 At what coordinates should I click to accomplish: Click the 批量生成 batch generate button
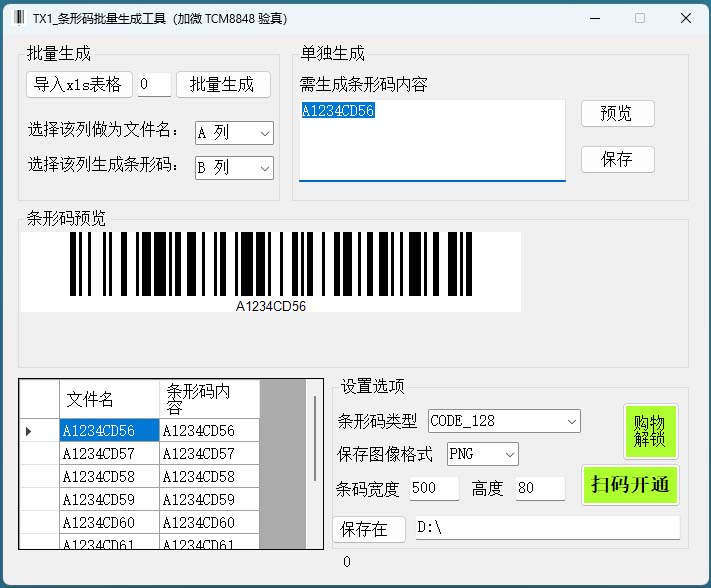223,84
